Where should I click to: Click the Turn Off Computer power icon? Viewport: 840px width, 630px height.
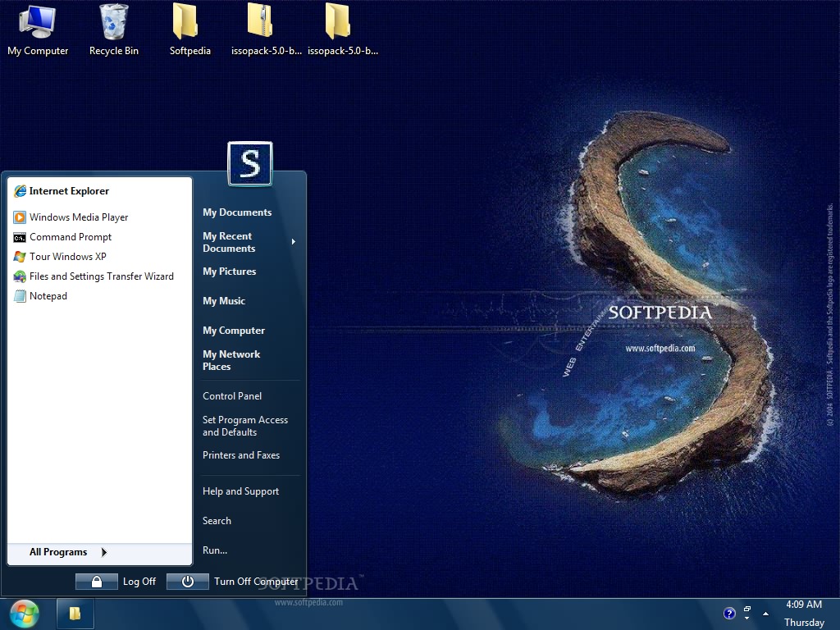[188, 582]
